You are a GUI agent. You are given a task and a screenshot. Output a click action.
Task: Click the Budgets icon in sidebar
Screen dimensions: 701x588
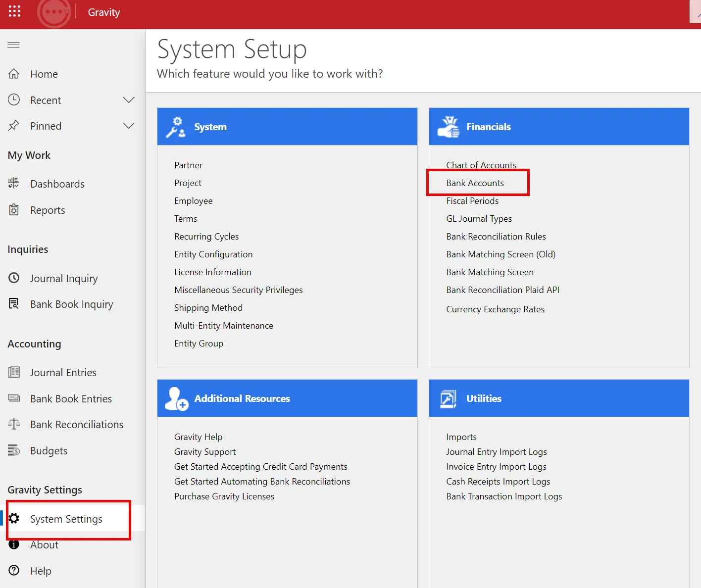14,450
